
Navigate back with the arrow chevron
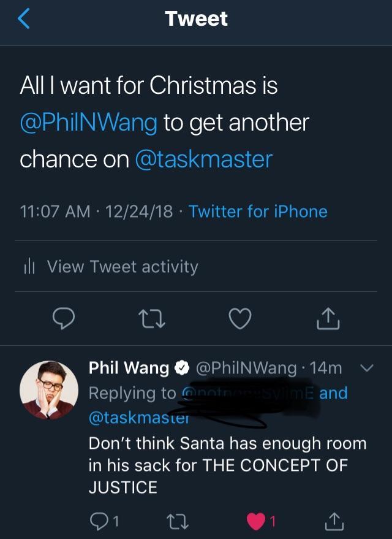[22, 18]
